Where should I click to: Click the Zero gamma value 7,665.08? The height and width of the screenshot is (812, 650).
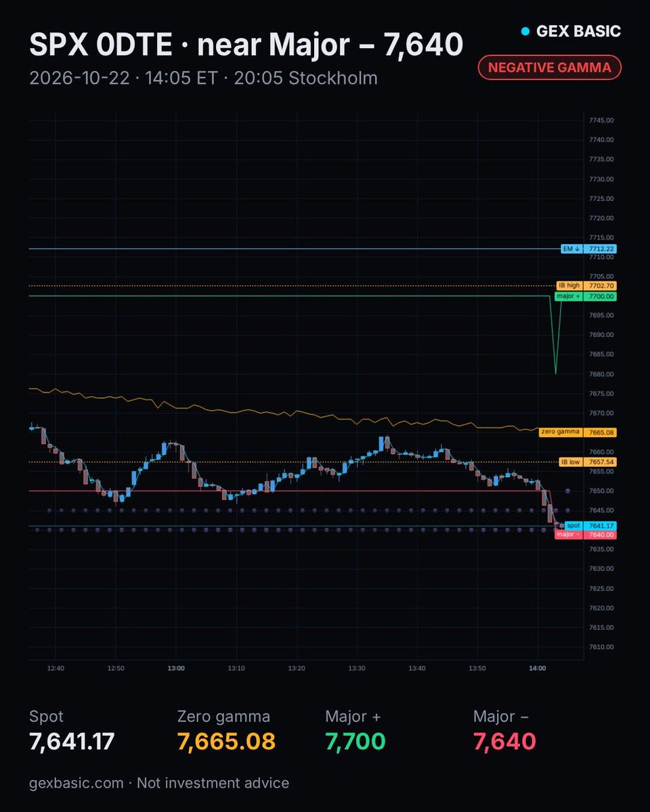click(x=226, y=742)
